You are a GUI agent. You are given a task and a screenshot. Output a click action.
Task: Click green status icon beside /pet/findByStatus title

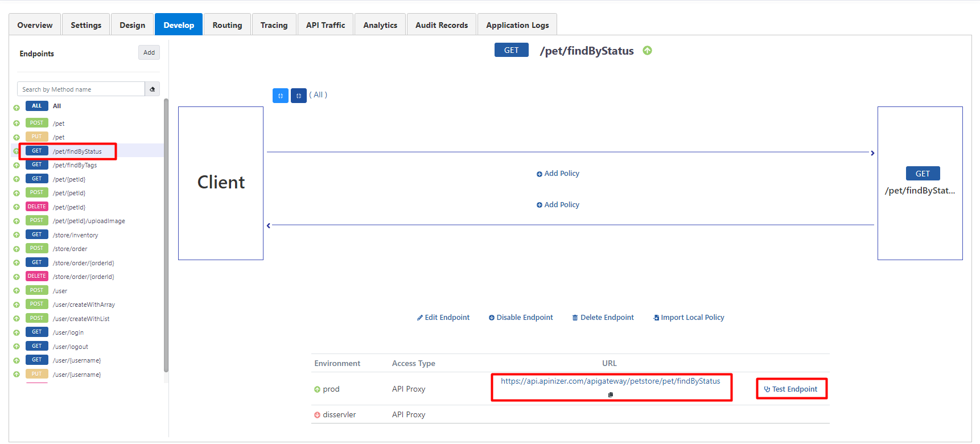click(x=647, y=51)
